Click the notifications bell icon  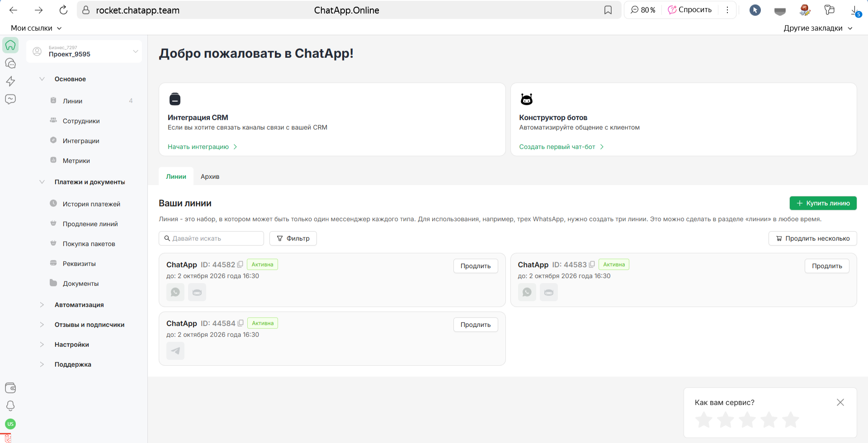pyautogui.click(x=10, y=406)
